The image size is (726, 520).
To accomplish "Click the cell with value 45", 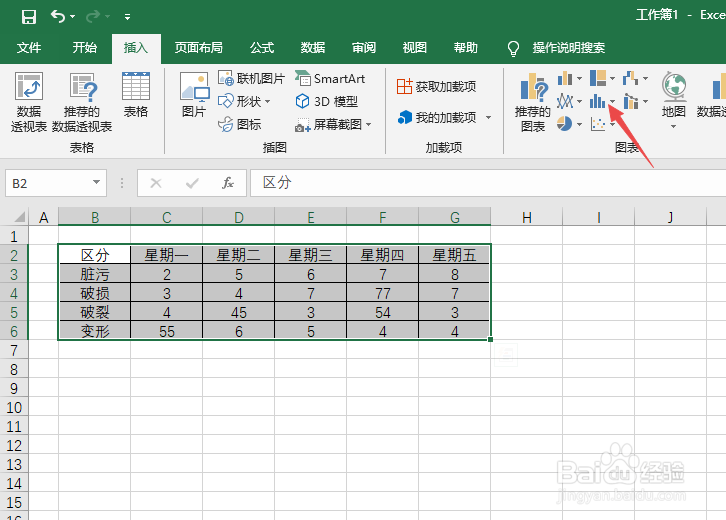I will [238, 312].
